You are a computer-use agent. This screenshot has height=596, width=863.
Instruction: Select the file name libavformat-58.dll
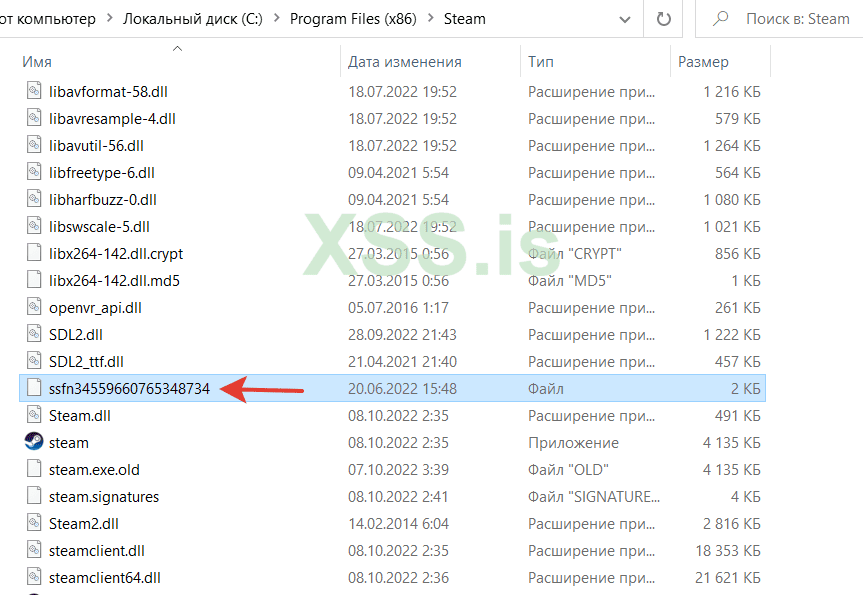coord(108,91)
